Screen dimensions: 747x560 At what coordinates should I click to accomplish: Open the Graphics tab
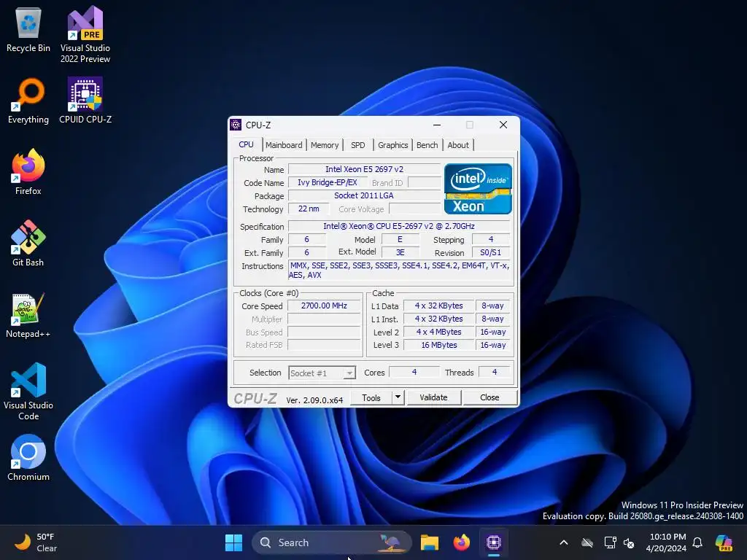[x=392, y=145]
